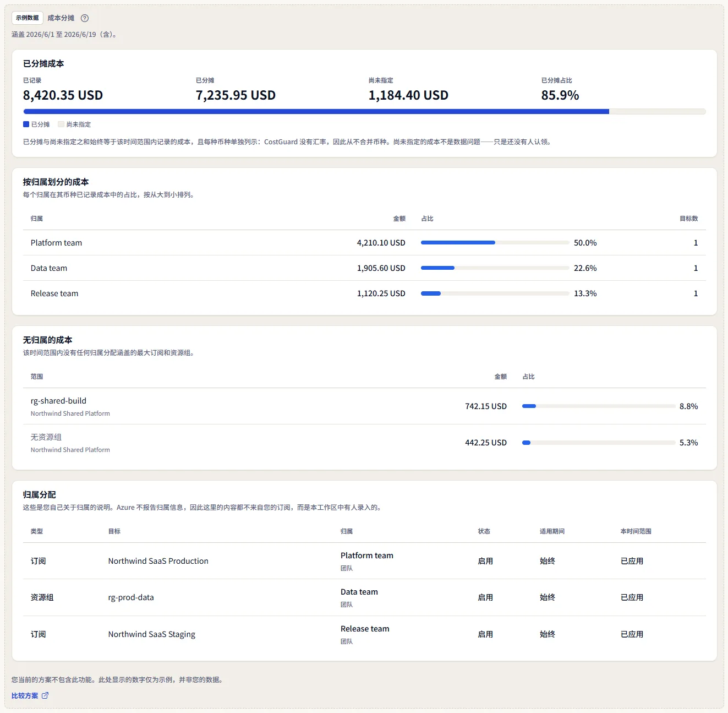
Task: Select the Platform team ownership row
Action: pyautogui.click(x=364, y=243)
